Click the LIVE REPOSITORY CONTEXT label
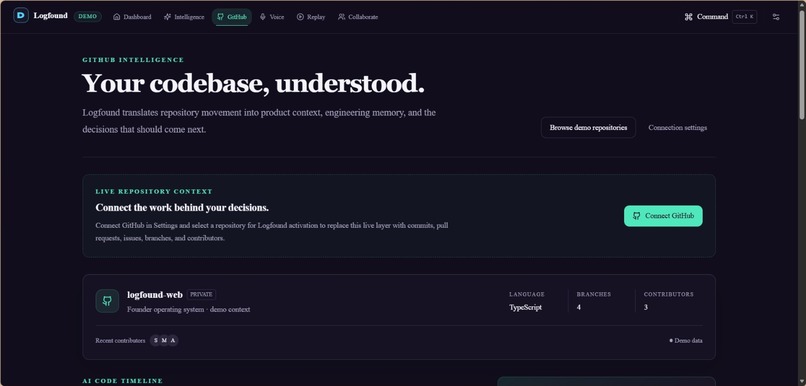This screenshot has height=386, width=806. pyautogui.click(x=154, y=191)
